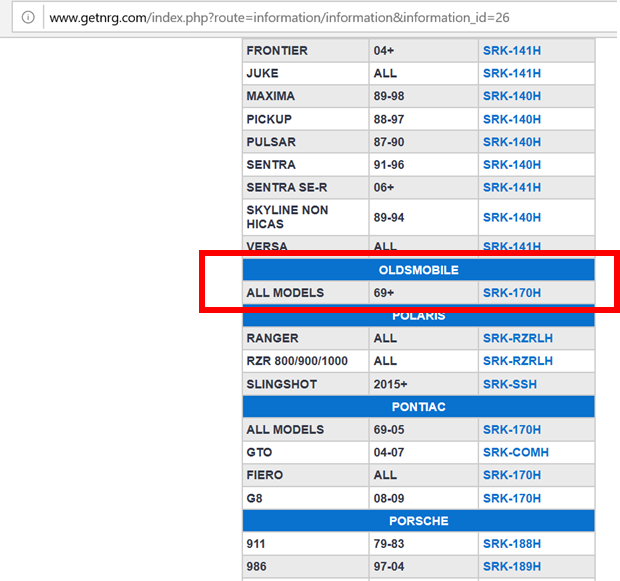620x581 pixels.
Task: Open SRK-RZRLH link in RANGER row
Action: point(518,338)
